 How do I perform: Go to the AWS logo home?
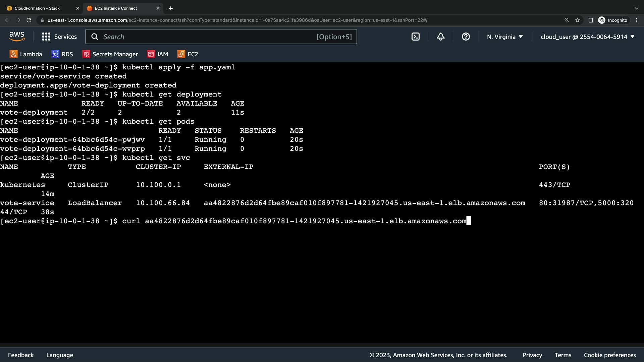pos(17,37)
